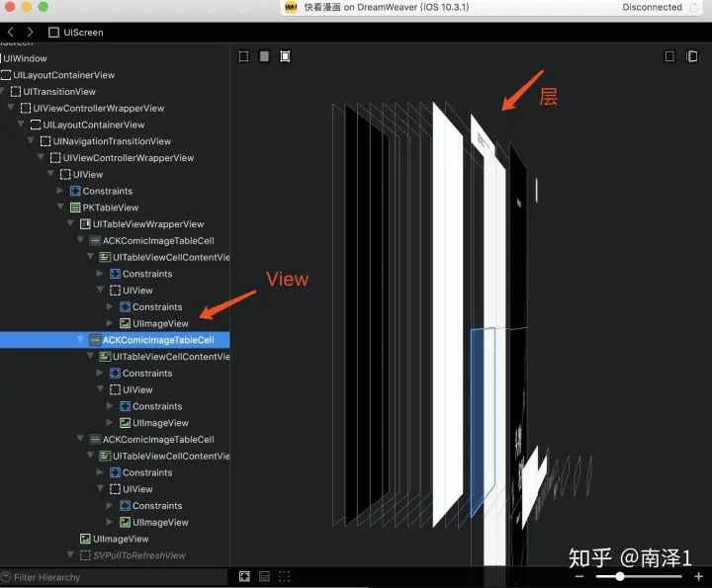This screenshot has width=712, height=588.
Task: Go back with the left chevron
Action: coord(11,32)
